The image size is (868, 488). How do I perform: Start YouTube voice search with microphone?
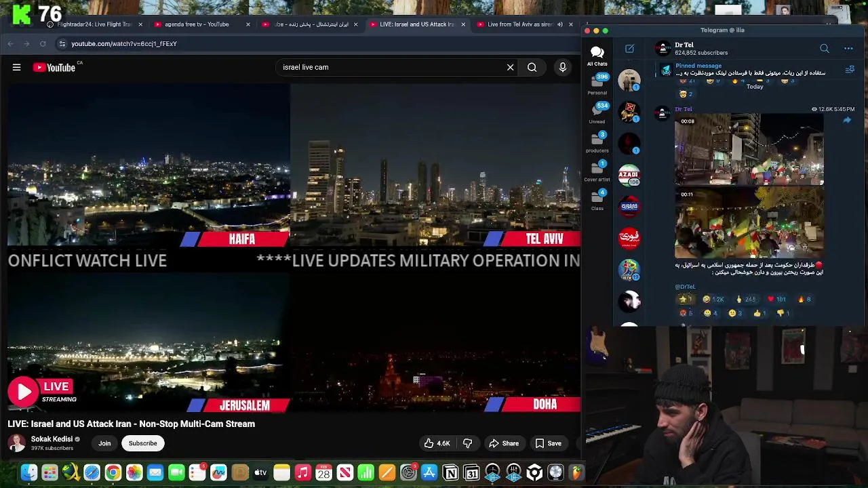[x=562, y=67]
